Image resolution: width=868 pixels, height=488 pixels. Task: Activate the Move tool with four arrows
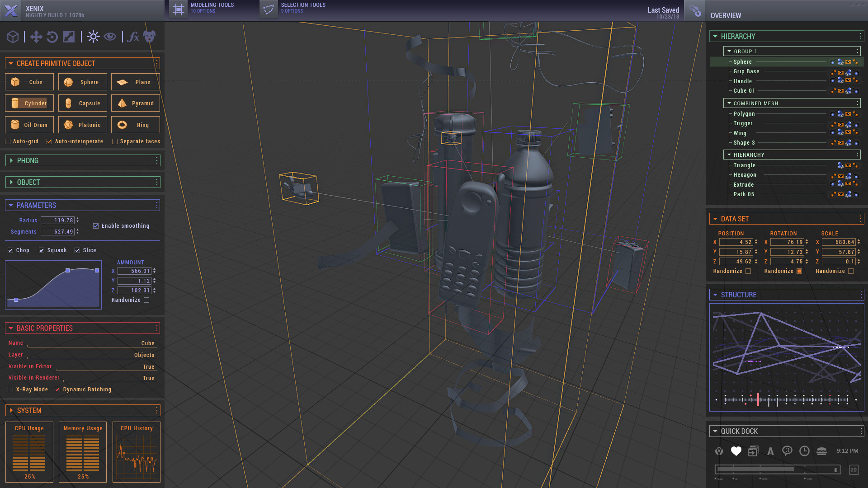point(36,37)
